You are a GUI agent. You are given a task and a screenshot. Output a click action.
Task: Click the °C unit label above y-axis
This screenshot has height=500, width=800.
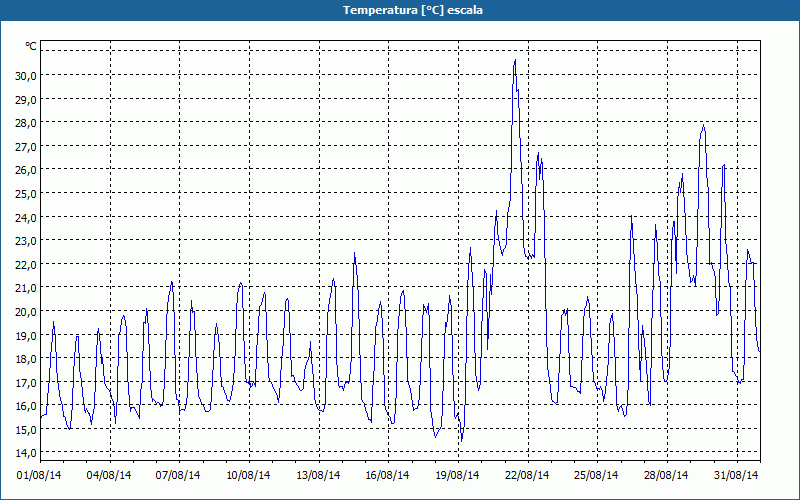(x=30, y=46)
